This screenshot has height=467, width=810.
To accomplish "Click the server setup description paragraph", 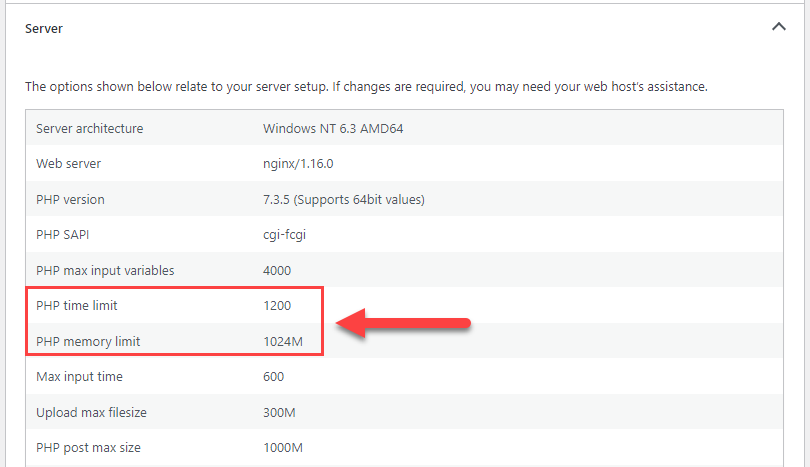I will coord(366,86).
